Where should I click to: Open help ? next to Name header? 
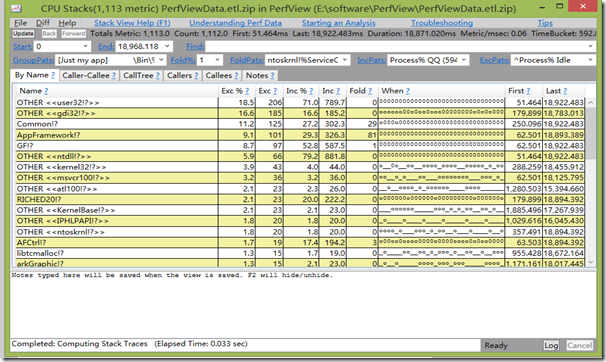[46, 91]
